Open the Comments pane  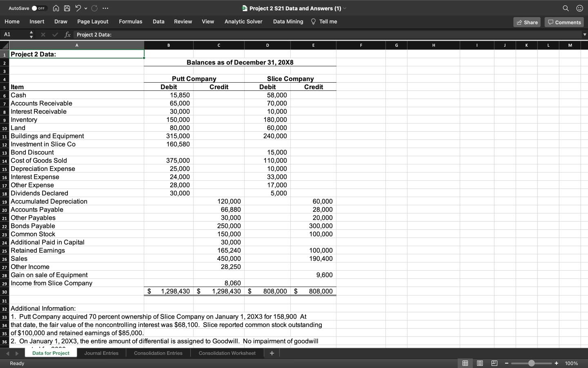pos(564,22)
